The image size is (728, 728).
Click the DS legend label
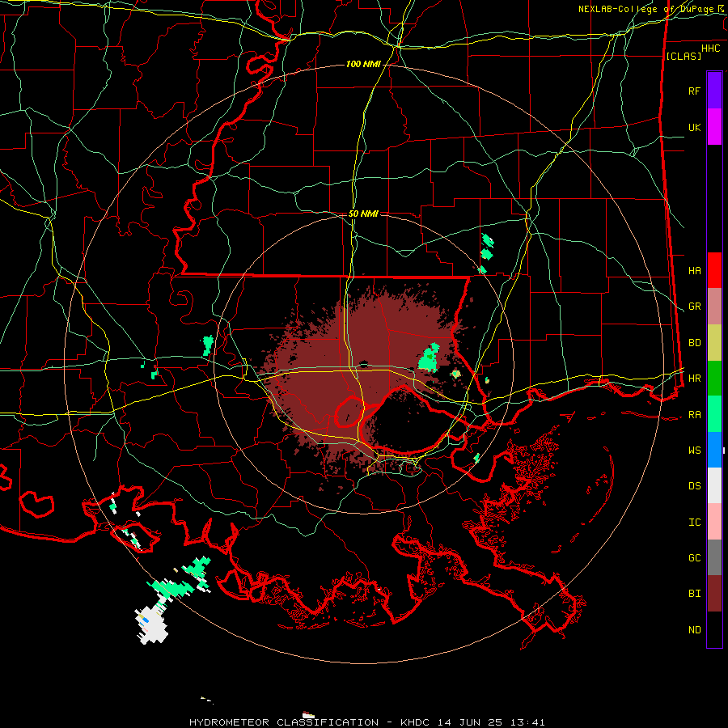coord(694,486)
